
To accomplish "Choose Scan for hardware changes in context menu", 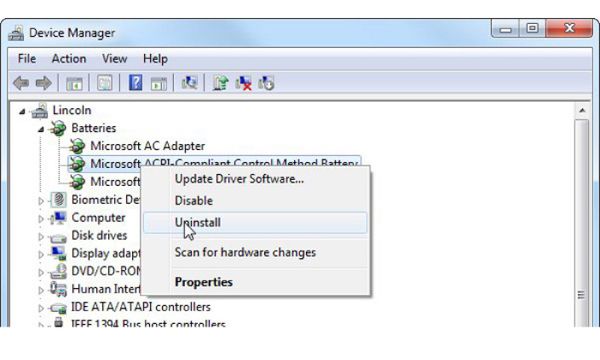I will coord(255,252).
